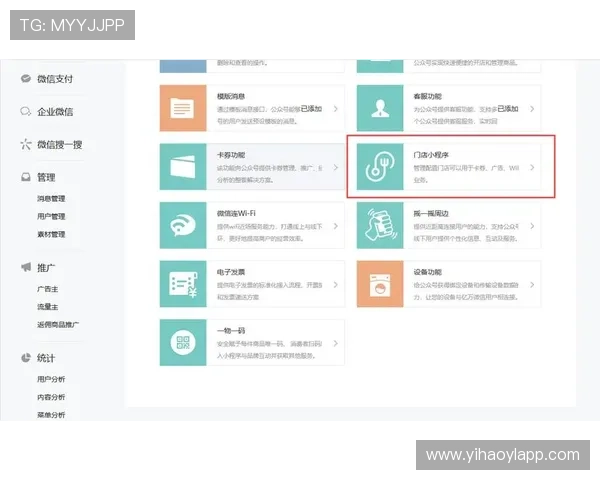Image resolution: width=600 pixels, height=480 pixels.
Task: Click the 一物一码 card title
Action: pos(231,331)
